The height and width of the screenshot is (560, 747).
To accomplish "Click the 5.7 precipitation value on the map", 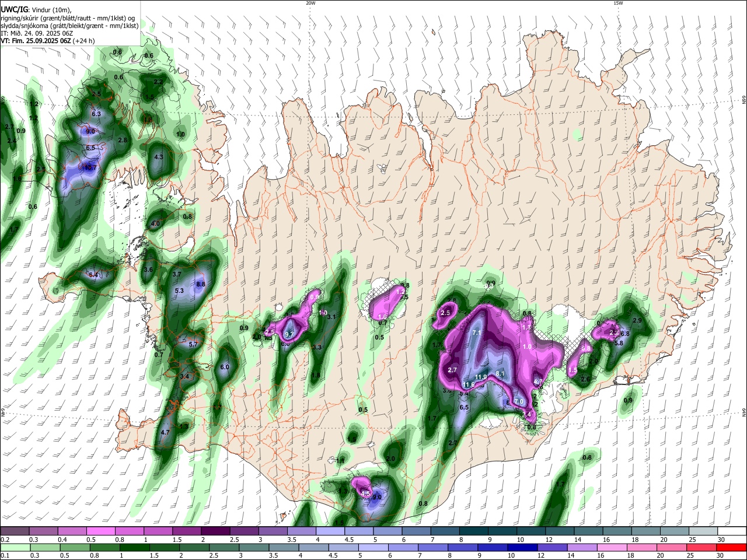I will point(194,345).
